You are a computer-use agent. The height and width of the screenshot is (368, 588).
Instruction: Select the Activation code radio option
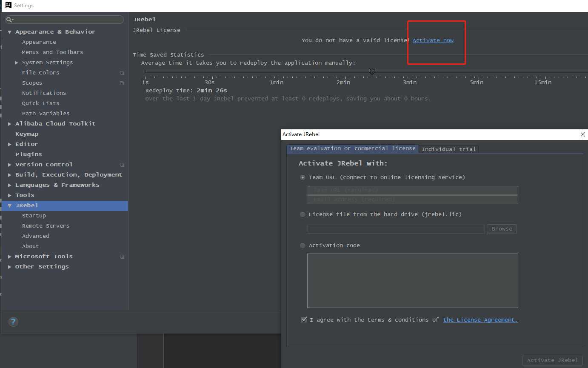click(x=303, y=245)
